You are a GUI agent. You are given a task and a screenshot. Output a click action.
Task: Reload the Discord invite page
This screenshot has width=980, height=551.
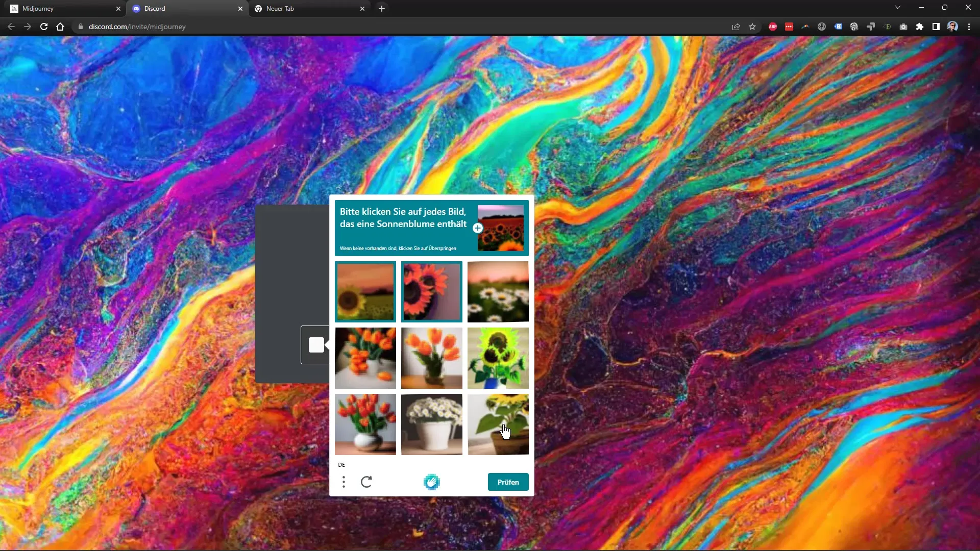tap(44, 27)
